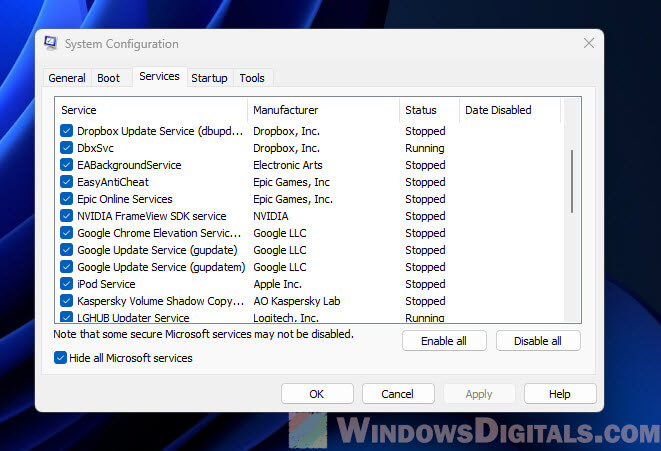The height and width of the screenshot is (451, 661).
Task: Toggle the EasyAntiCheat checkbox
Action: tap(66, 182)
